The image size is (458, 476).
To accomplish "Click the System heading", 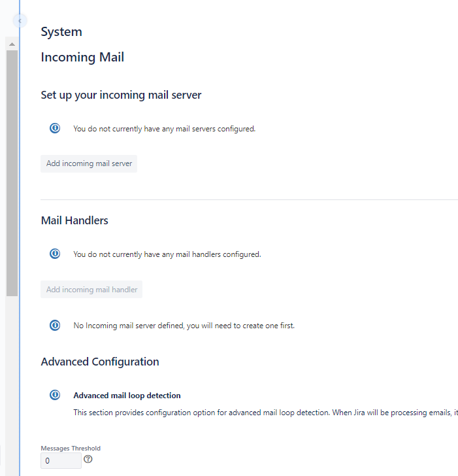I will 61,32.
